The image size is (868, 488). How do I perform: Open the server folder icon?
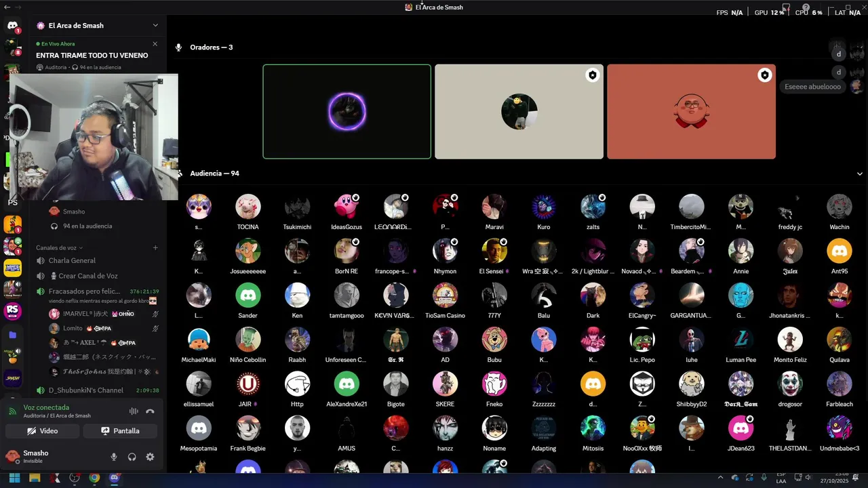tap(12, 335)
